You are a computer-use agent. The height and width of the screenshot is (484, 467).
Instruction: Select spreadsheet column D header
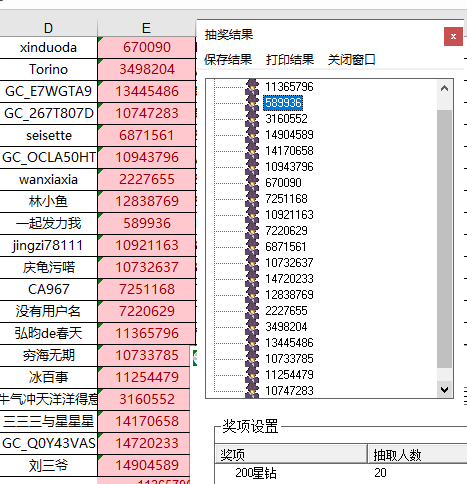pos(48,28)
